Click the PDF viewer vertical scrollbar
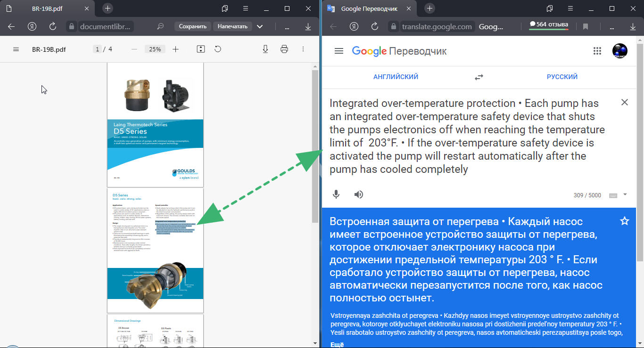Image resolution: width=644 pixels, height=348 pixels. tap(315, 146)
